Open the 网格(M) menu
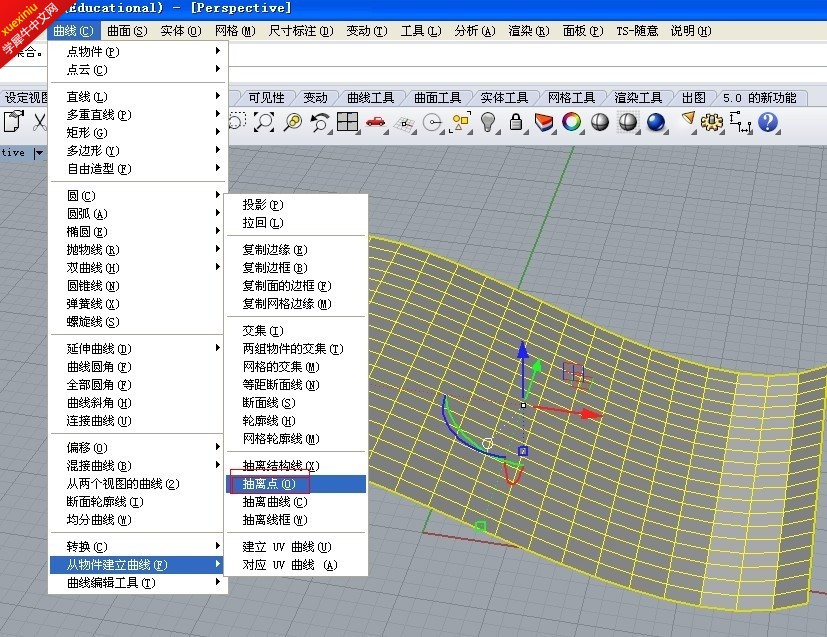 point(235,31)
